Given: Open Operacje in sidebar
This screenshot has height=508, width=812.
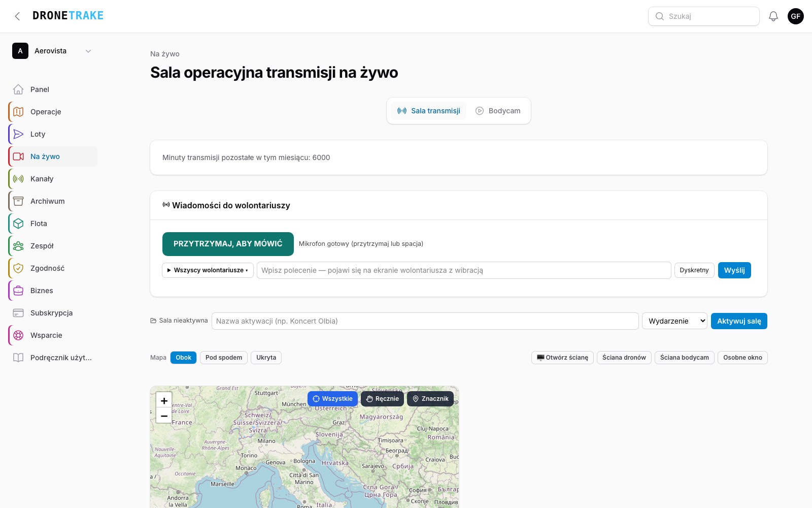Looking at the screenshot, I should tap(53, 112).
